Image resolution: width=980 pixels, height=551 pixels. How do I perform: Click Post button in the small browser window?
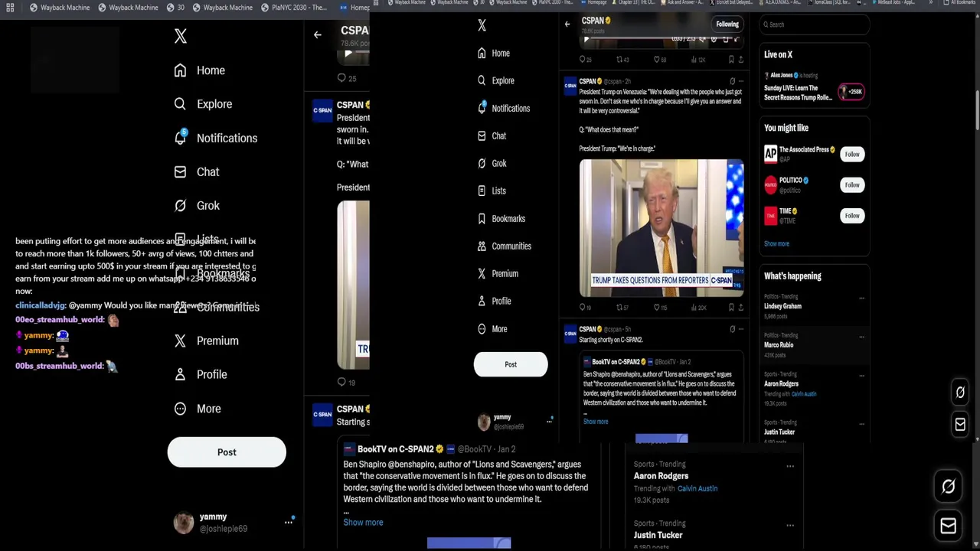click(x=511, y=364)
